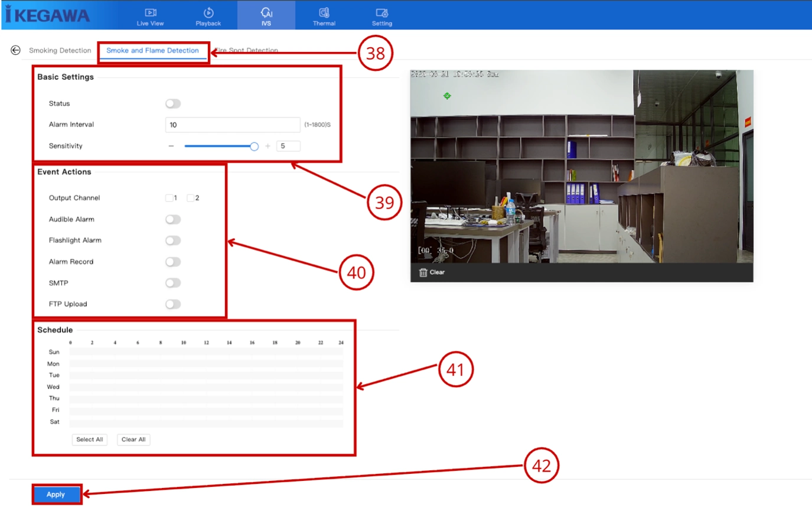Click the Apply button
This screenshot has width=812, height=527.
click(x=56, y=495)
